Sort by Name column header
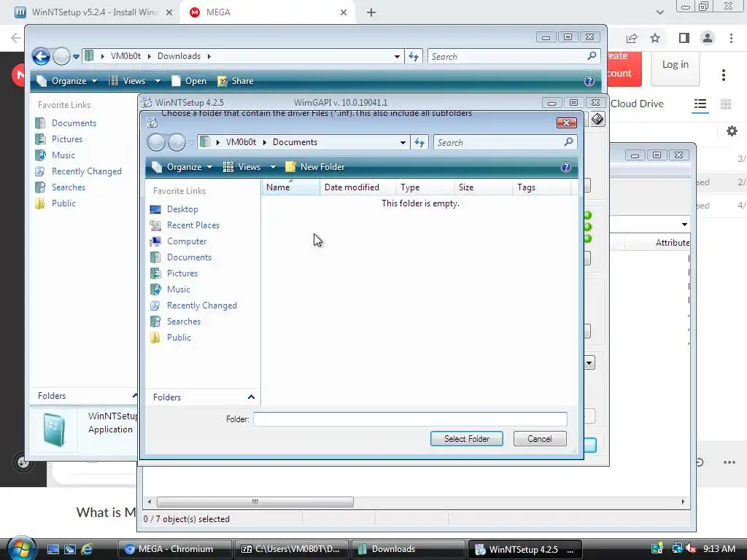The image size is (747, 560). pos(290,187)
